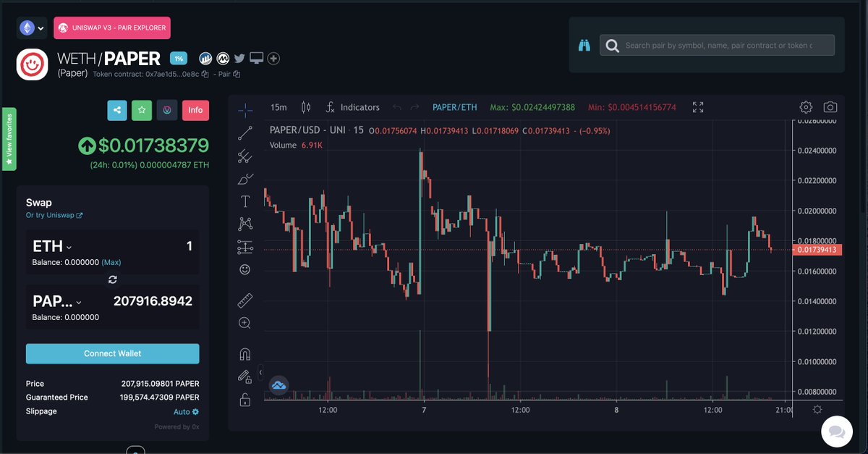Click the dark V logo button
Screen dimensions: 868x454
(x=167, y=110)
